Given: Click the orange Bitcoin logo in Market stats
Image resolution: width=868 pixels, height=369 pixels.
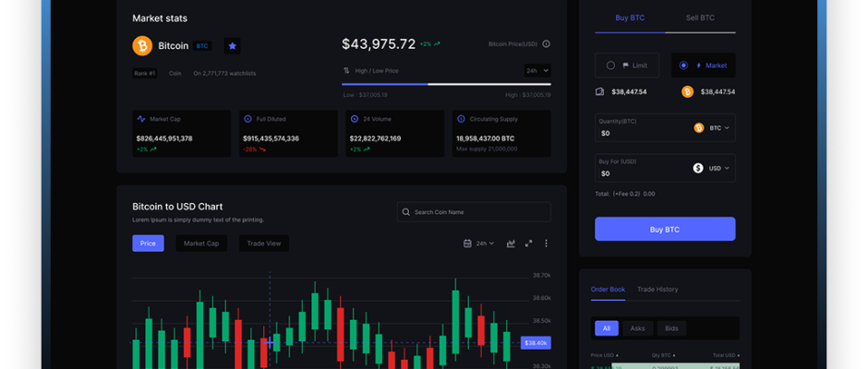Looking at the screenshot, I should click(x=142, y=45).
